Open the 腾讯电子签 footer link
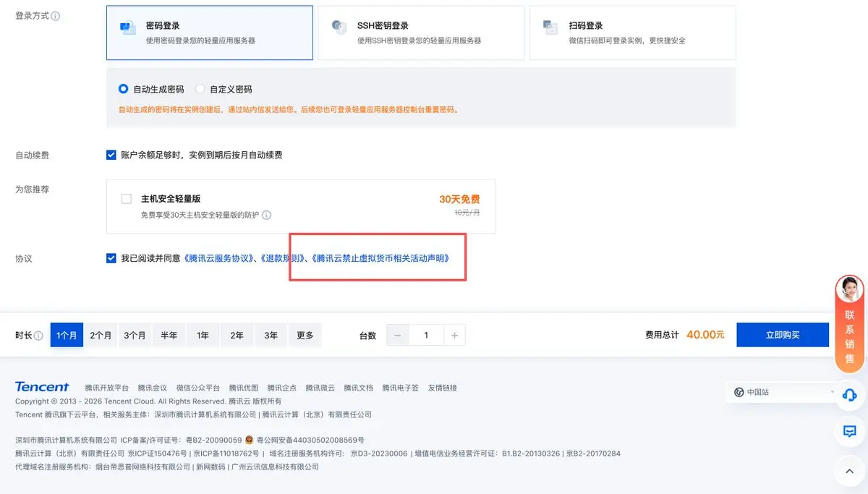Screen dimensions: 868x494 coord(401,388)
